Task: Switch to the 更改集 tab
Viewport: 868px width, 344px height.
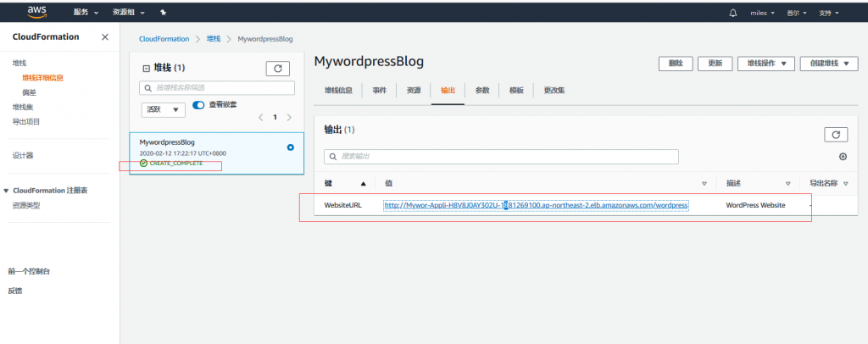Action: [554, 91]
